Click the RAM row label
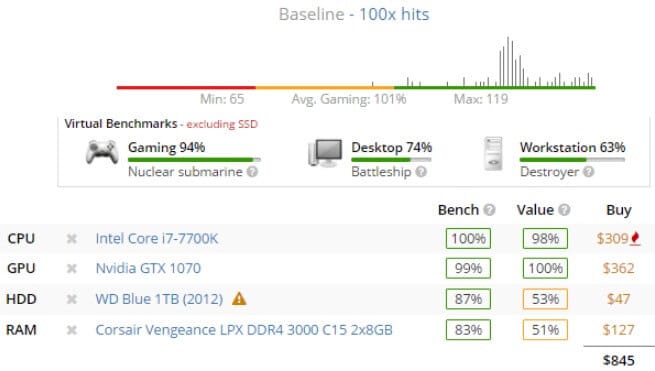The height and width of the screenshot is (371, 655). pos(21,330)
